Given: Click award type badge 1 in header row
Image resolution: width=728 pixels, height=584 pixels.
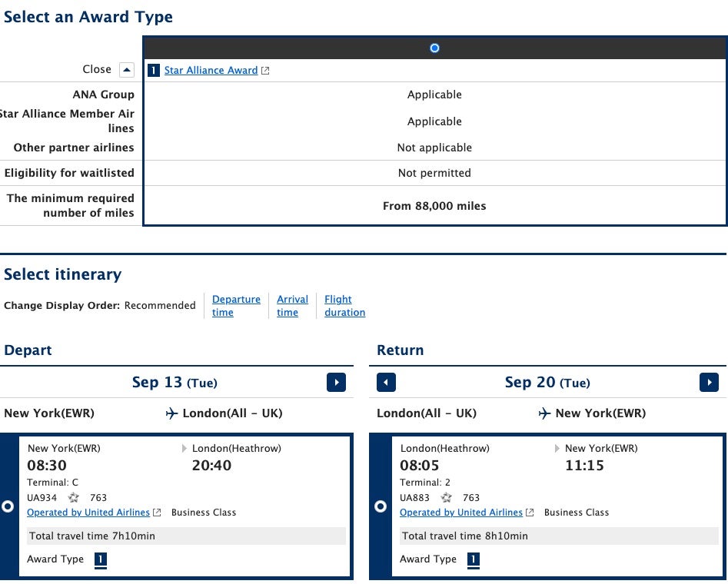Looking at the screenshot, I should click(x=154, y=70).
